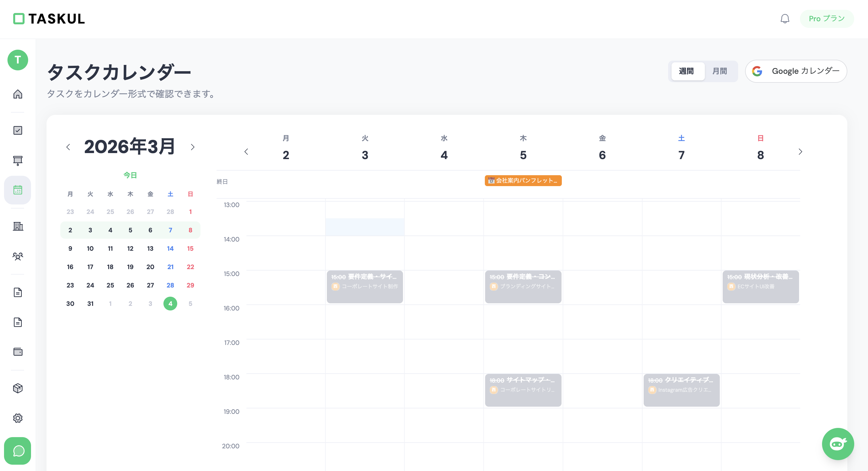This screenshot has width=868, height=471.
Task: Select February 23 in mini calendar
Action: click(x=70, y=212)
